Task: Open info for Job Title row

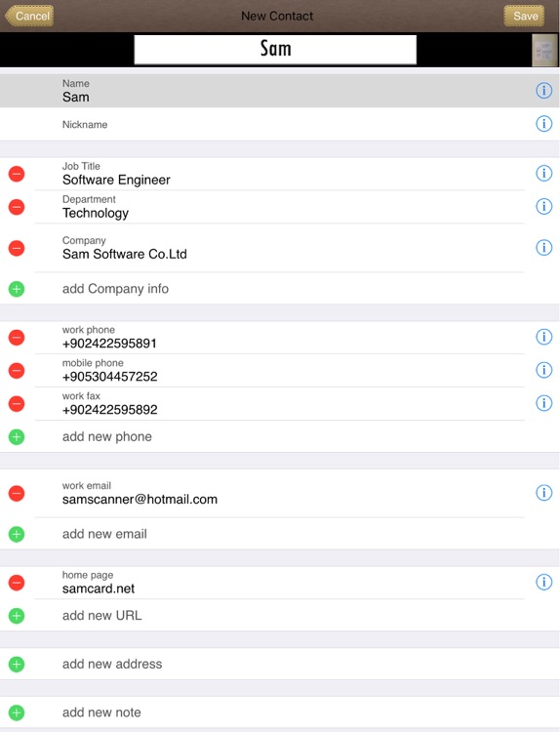Action: click(543, 173)
